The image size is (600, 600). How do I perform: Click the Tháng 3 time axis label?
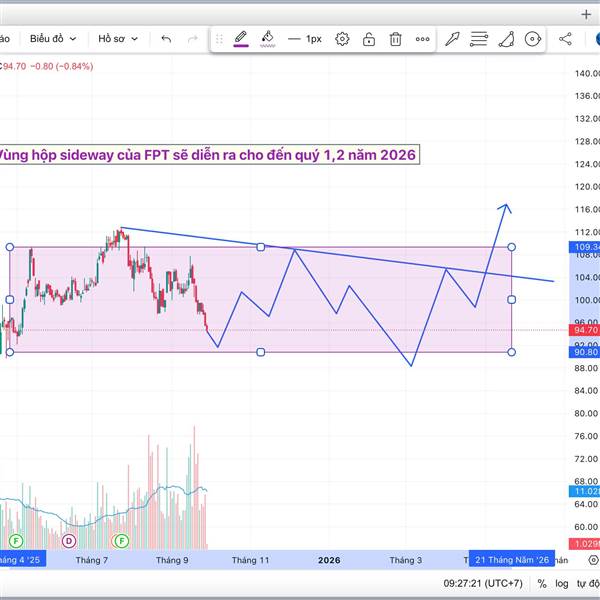pos(406,560)
